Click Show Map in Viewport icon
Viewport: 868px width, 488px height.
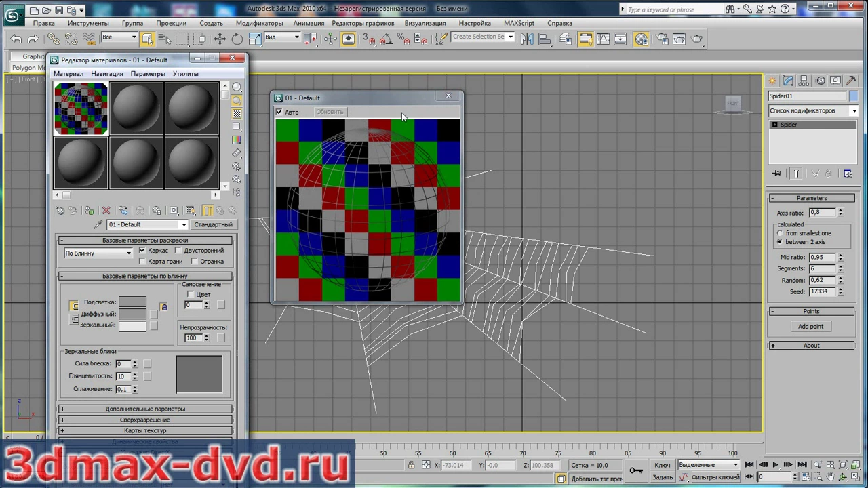pyautogui.click(x=191, y=211)
